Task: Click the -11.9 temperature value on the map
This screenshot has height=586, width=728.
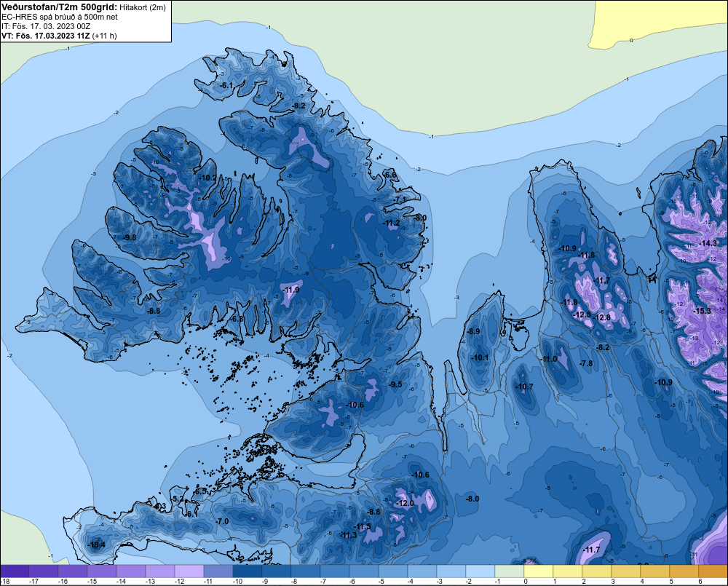Action: 290,290
